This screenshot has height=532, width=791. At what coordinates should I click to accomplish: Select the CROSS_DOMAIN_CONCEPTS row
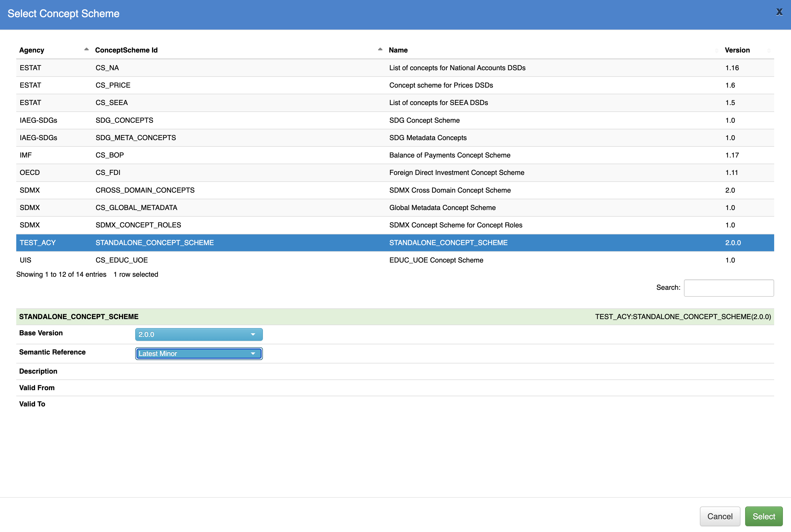click(395, 190)
